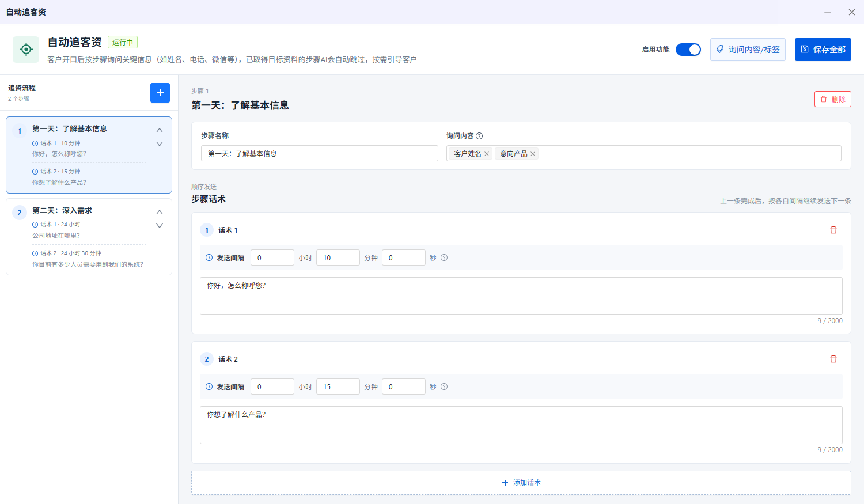Click the 小时 field of 话术 2
This screenshot has height=504, width=864.
pyautogui.click(x=272, y=386)
